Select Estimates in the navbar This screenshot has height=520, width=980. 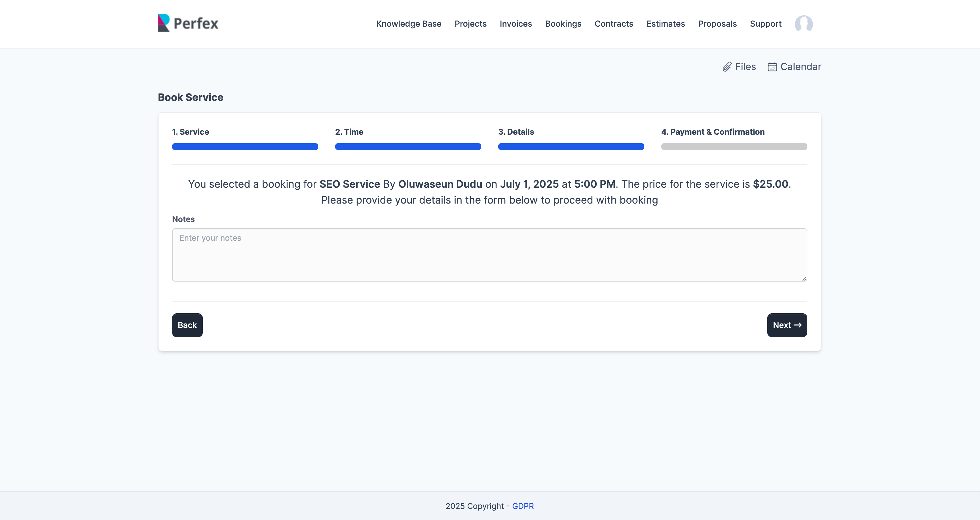(665, 24)
